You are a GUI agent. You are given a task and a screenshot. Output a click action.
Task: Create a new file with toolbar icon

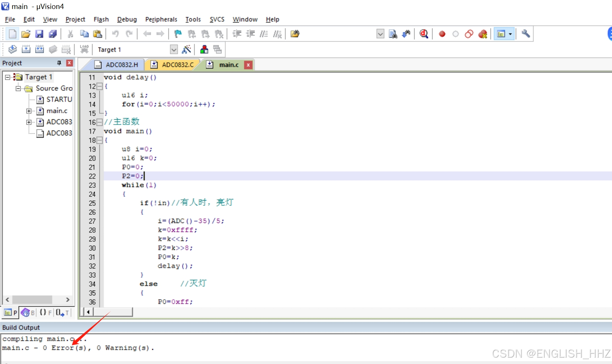(12, 34)
